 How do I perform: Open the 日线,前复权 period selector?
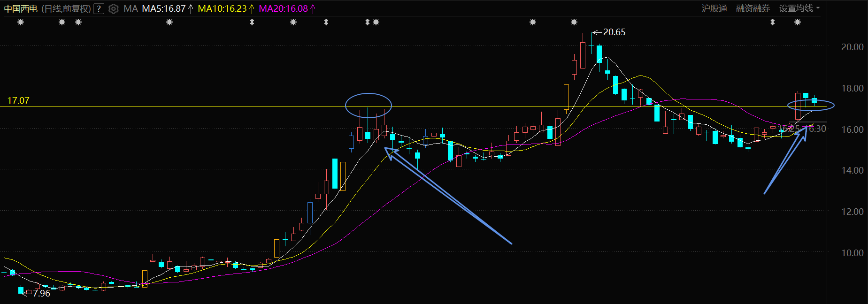[66, 8]
